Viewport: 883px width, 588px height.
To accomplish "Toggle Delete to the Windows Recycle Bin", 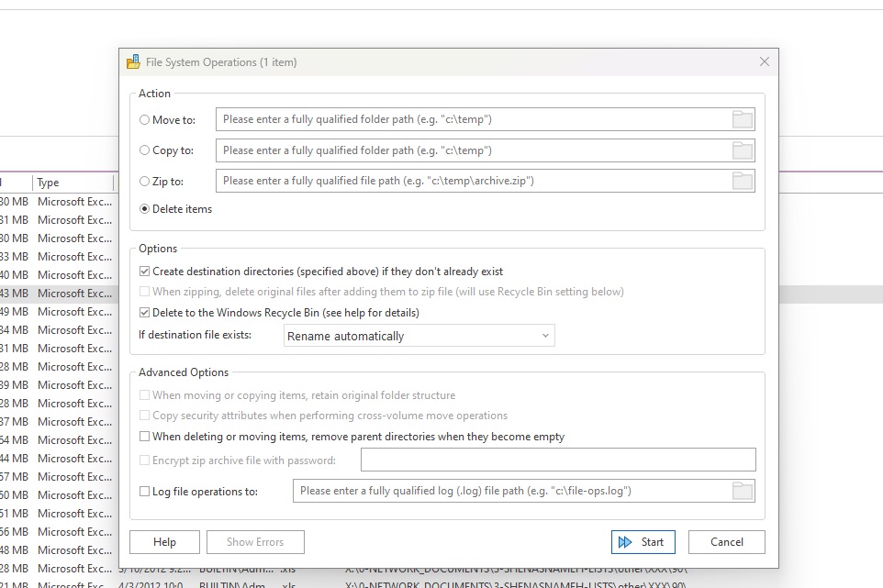I will point(145,313).
